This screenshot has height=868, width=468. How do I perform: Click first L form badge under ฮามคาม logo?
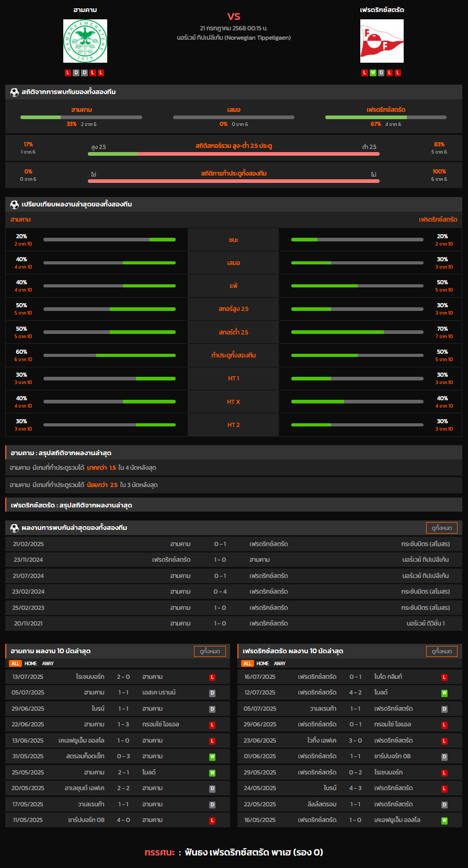[68, 73]
